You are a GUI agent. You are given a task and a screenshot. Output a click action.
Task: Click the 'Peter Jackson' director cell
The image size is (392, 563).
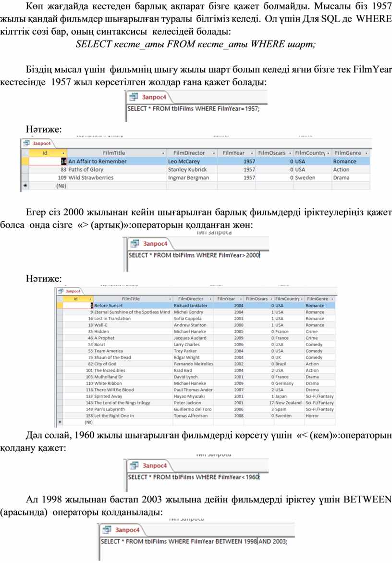click(193, 403)
